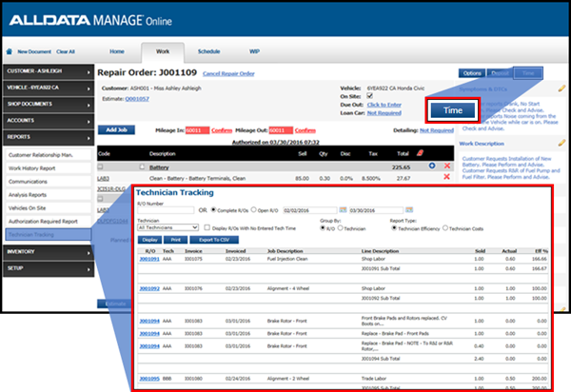Delete the Battery job with red X
The image size is (571, 392).
(447, 166)
